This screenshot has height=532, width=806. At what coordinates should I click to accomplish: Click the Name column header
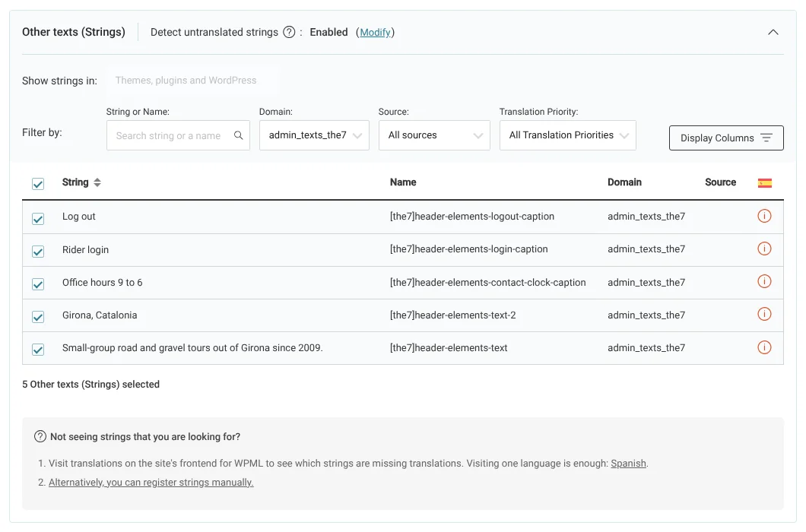tap(403, 182)
